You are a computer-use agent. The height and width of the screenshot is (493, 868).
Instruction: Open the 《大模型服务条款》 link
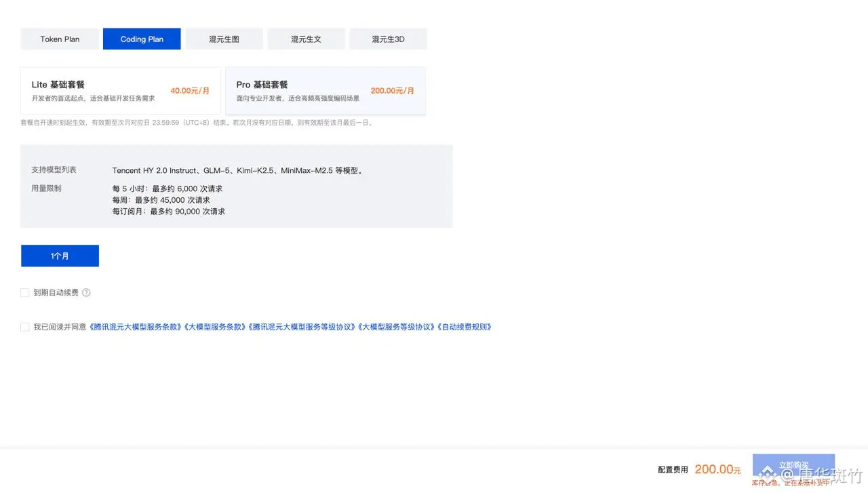(214, 327)
